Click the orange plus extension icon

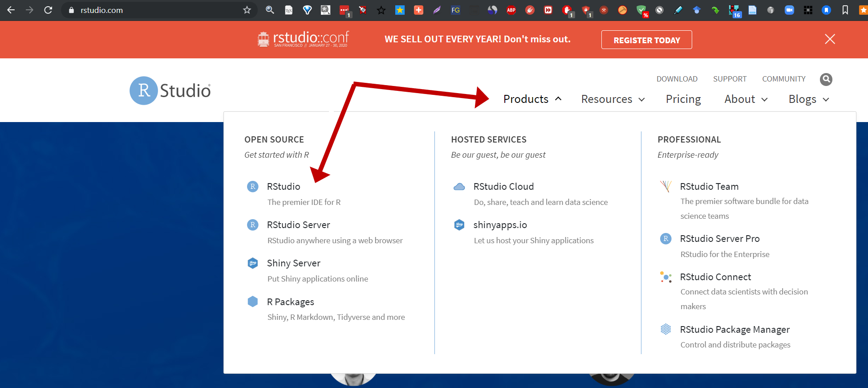coord(418,10)
